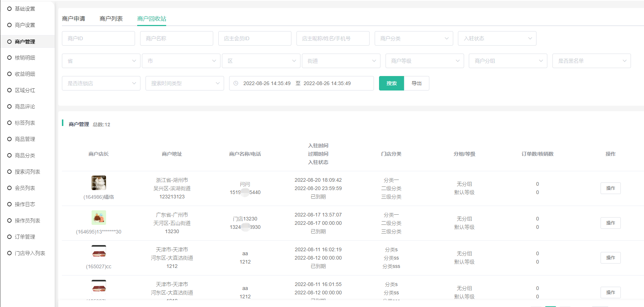Expand the 搜索时间类型 dropdown
644x307 pixels.
pyautogui.click(x=185, y=83)
